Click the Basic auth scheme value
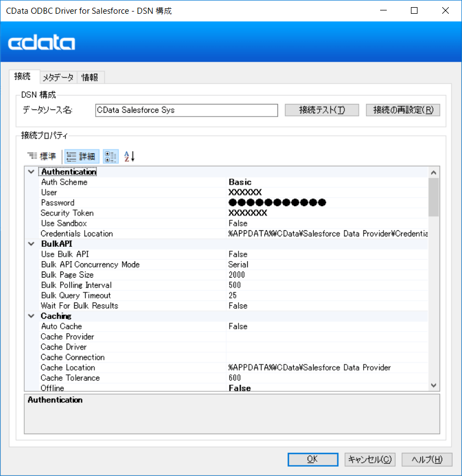 point(240,182)
